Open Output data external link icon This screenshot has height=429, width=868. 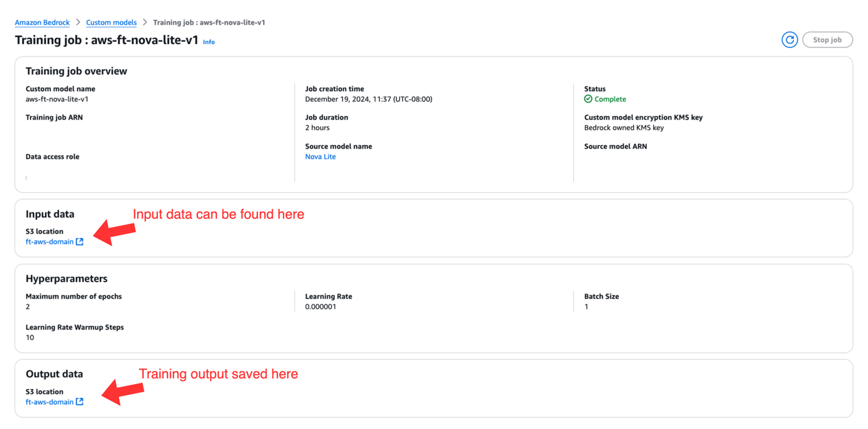point(80,402)
